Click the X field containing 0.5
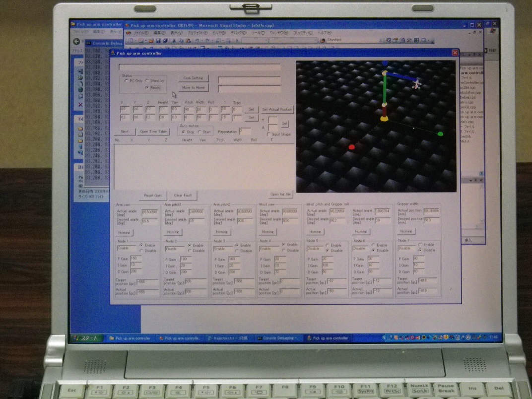 (125, 109)
